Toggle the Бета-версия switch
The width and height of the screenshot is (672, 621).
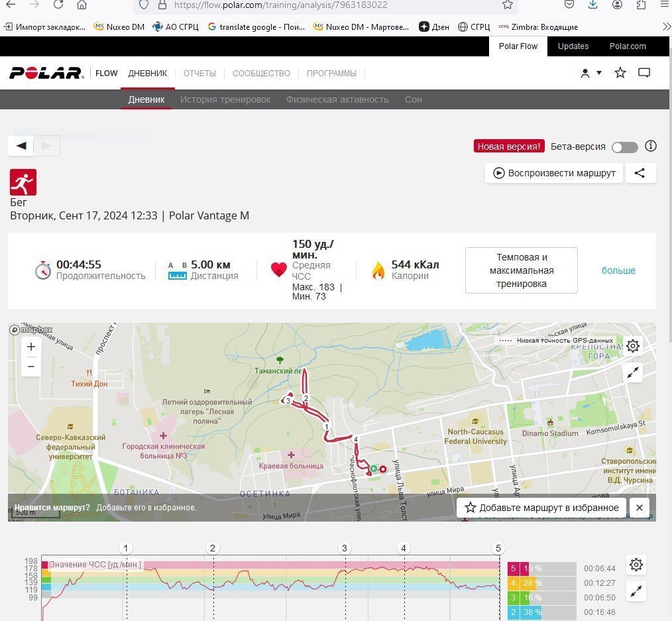(x=624, y=147)
